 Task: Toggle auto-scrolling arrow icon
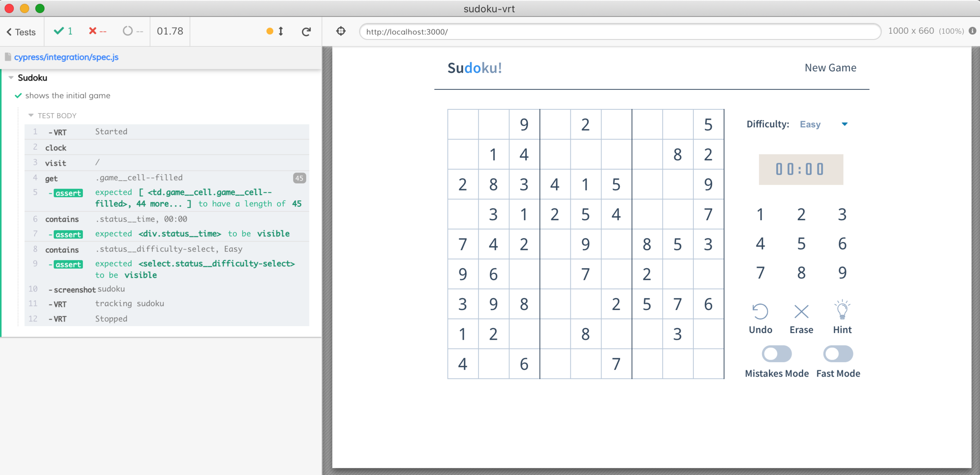click(281, 31)
